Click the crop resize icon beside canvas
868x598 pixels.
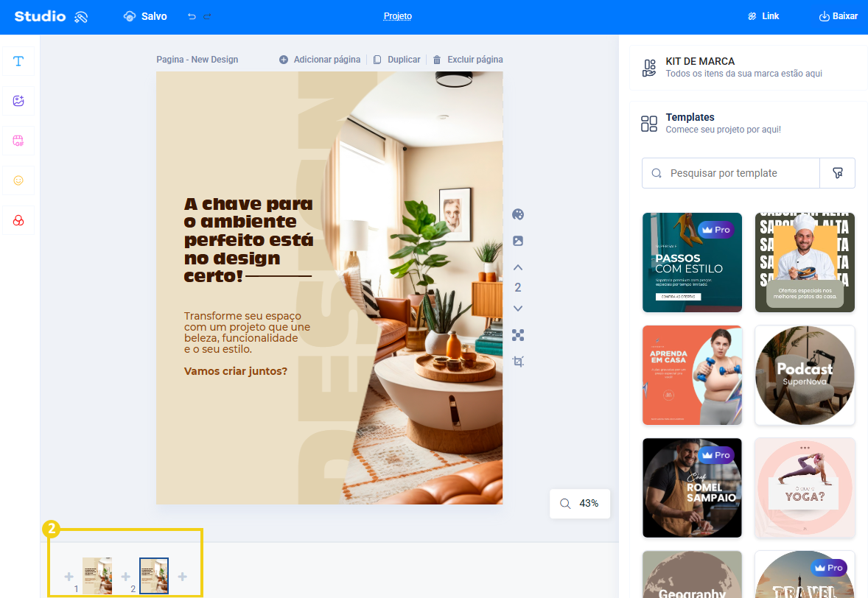(x=518, y=362)
